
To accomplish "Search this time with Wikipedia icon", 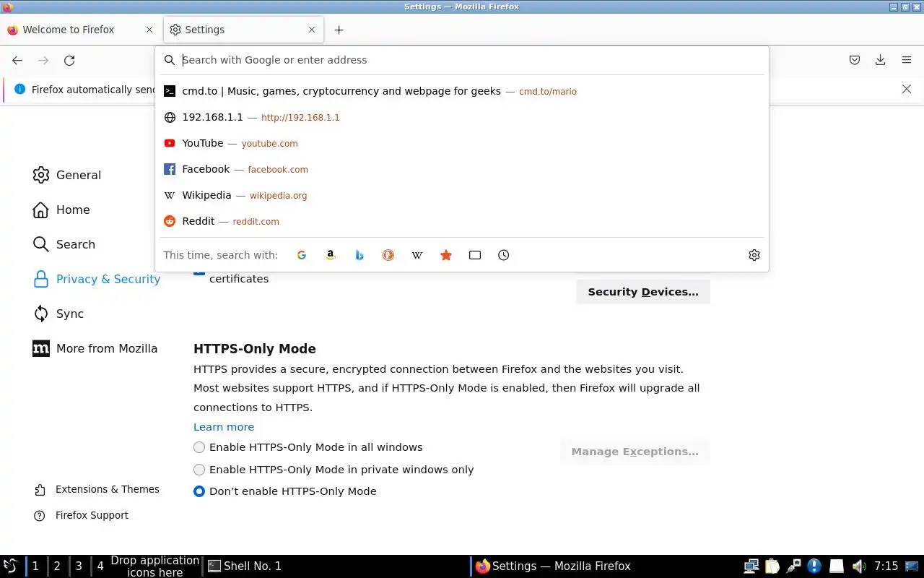I will pos(417,255).
